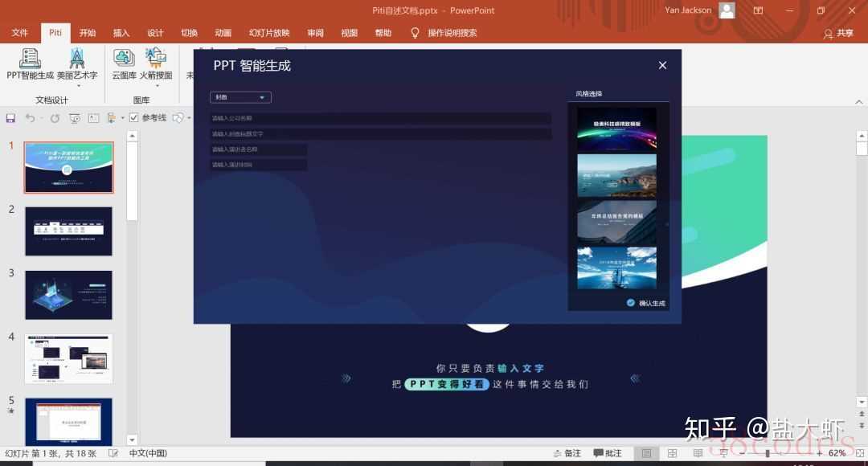This screenshot has height=466, width=868.
Task: Click the arrange objects icon in quick toolbar
Action: 112,118
